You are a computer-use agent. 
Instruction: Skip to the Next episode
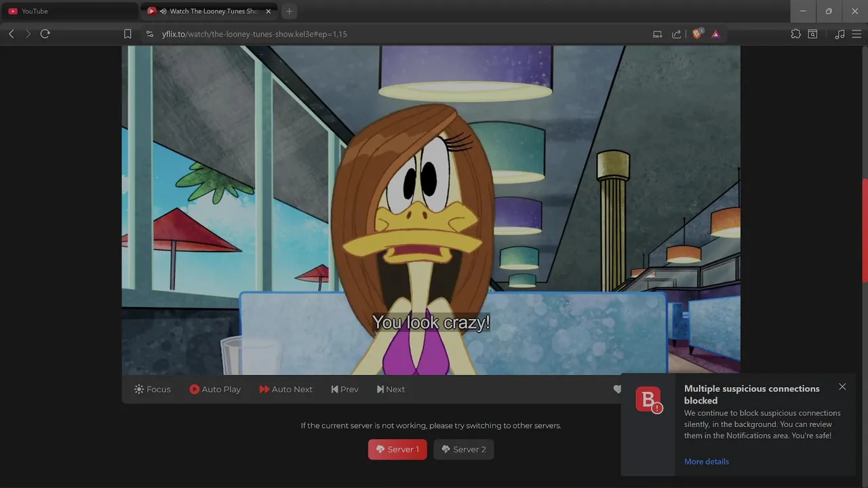pyautogui.click(x=391, y=389)
